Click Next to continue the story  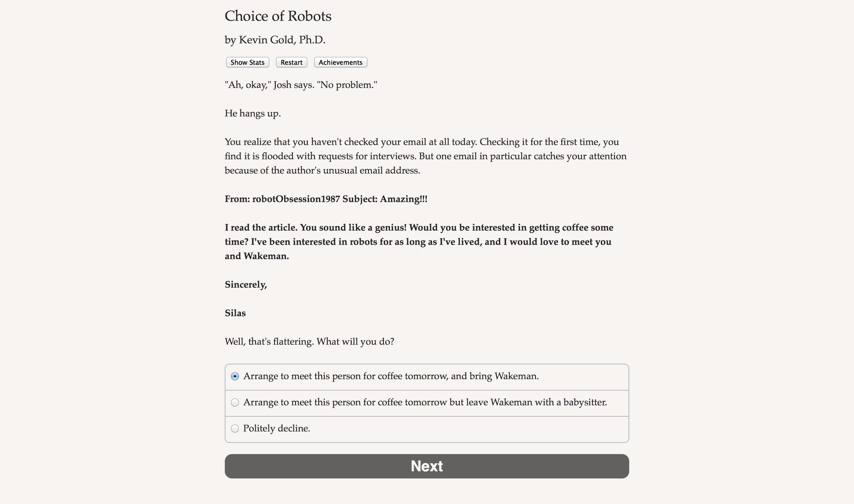(426, 466)
